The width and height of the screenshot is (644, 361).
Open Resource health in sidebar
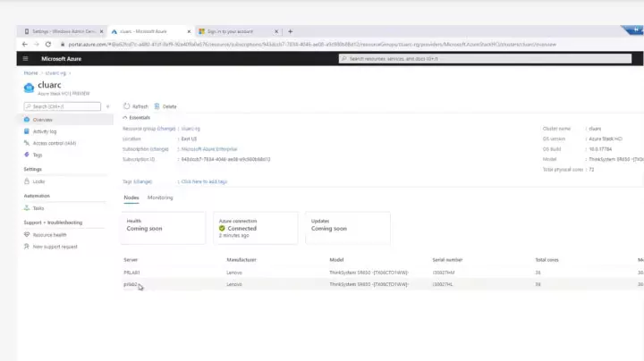[x=50, y=235]
